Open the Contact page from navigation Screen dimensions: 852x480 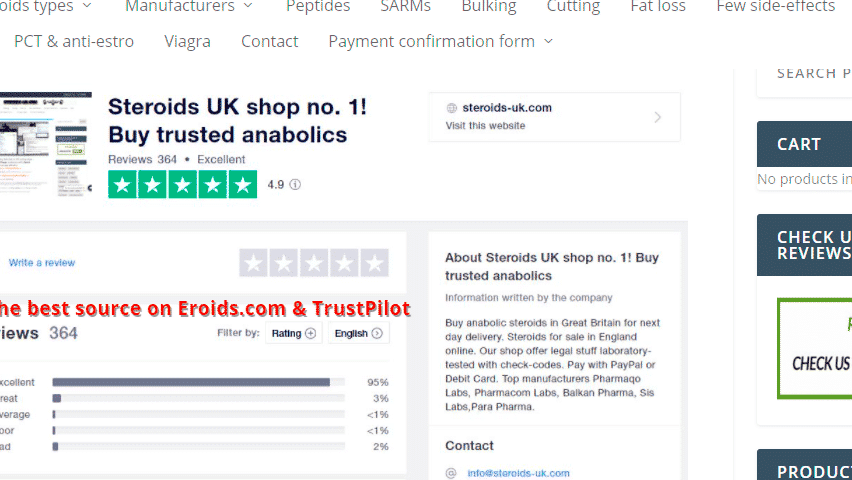click(x=269, y=41)
